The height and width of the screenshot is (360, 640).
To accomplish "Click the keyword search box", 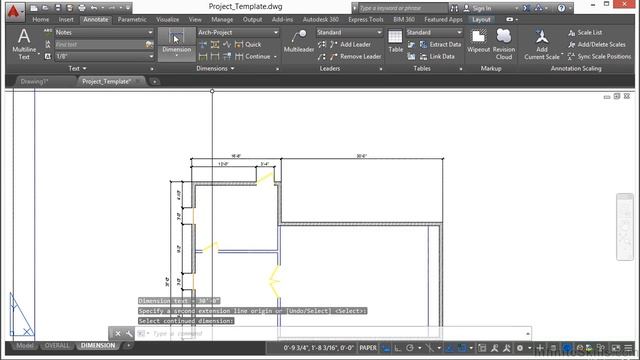I will (x=402, y=8).
